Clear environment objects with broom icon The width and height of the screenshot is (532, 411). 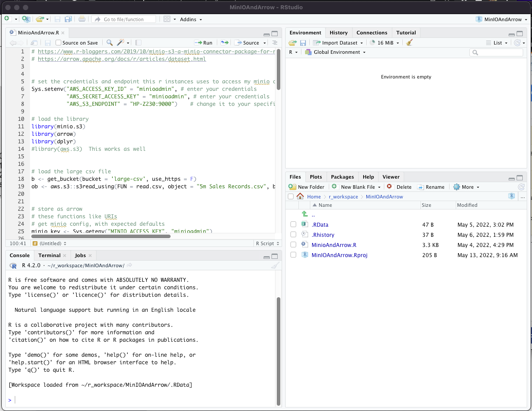tap(409, 43)
